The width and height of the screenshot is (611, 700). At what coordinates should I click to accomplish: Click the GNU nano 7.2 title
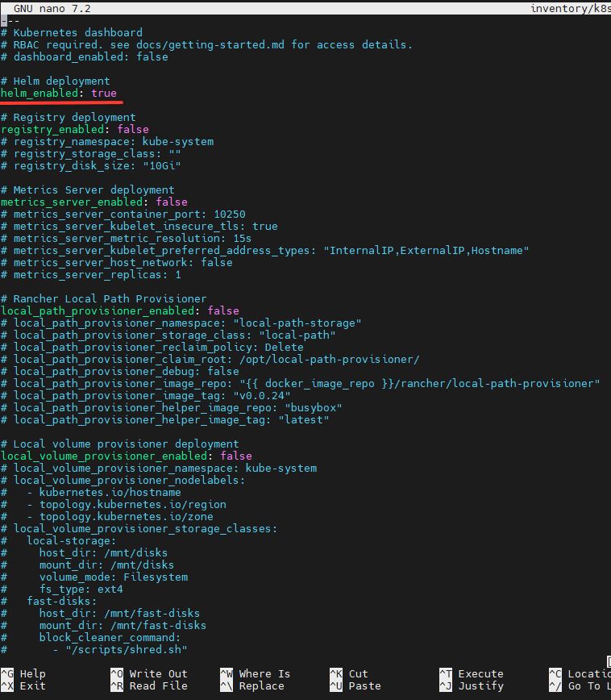coord(52,9)
